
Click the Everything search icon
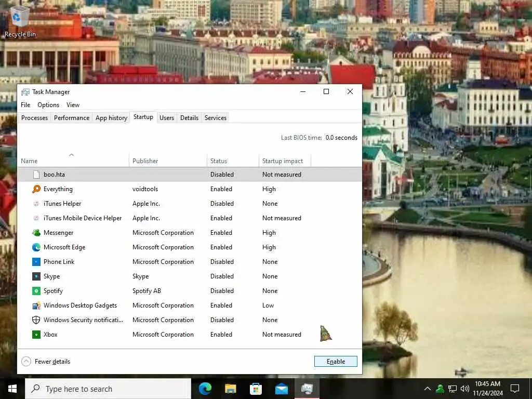point(36,189)
